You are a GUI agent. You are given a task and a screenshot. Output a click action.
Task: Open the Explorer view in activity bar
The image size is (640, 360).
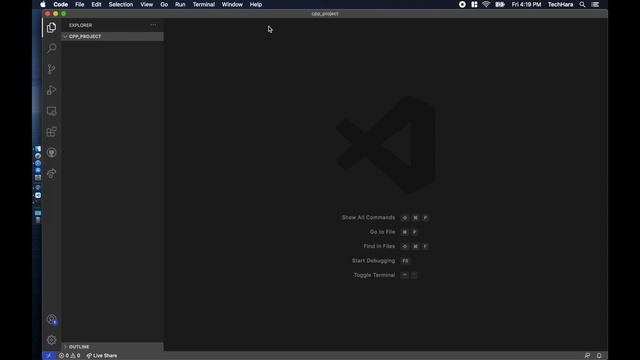pyautogui.click(x=51, y=28)
